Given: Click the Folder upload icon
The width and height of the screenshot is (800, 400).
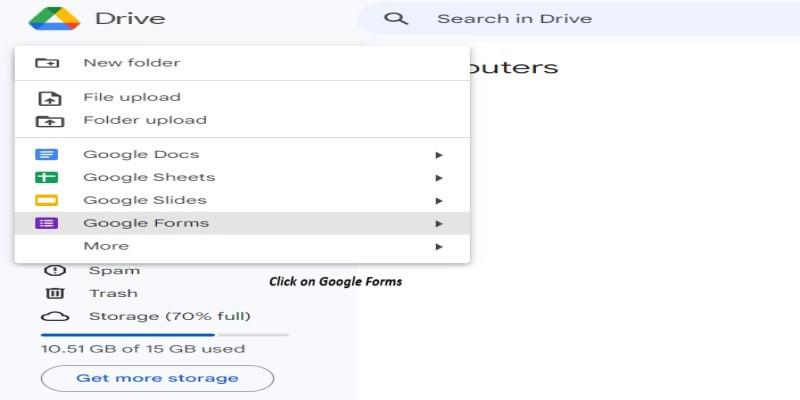Looking at the screenshot, I should [x=49, y=121].
